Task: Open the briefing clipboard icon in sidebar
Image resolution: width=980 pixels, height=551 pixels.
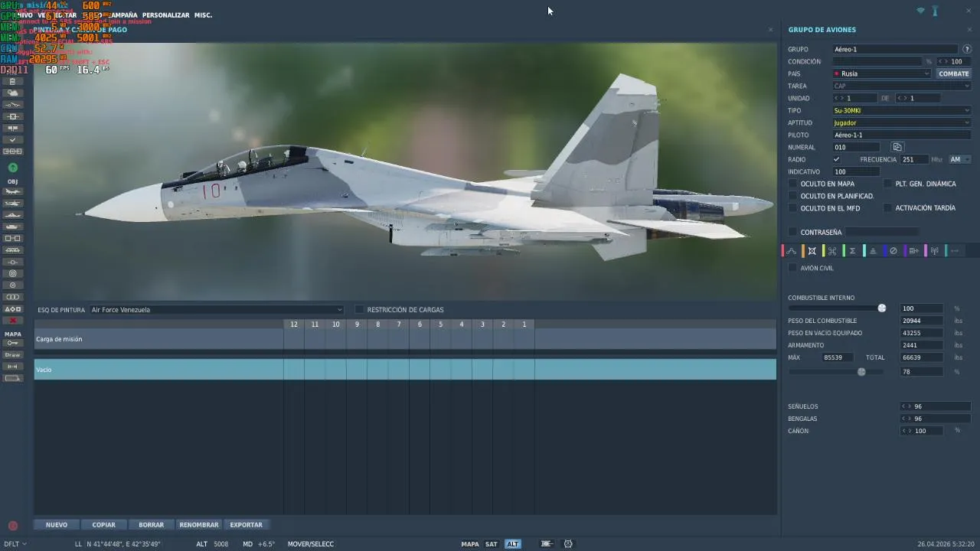Action: click(12, 81)
